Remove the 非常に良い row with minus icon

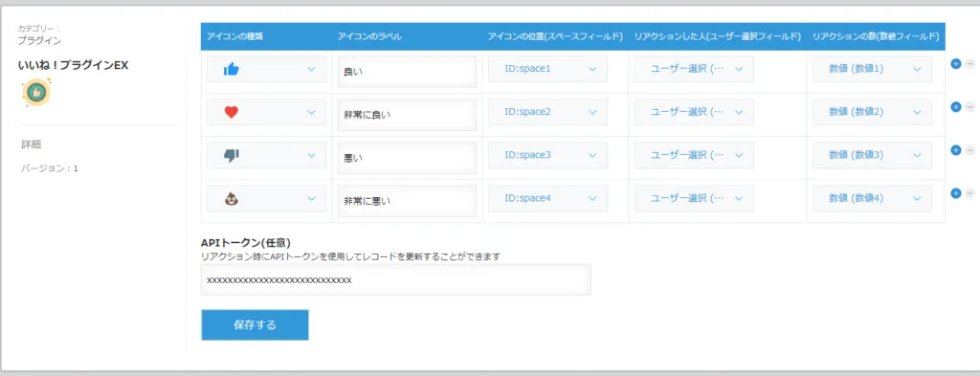coord(970,107)
